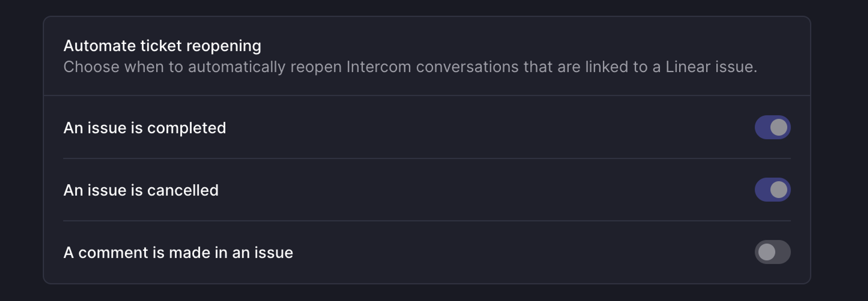Click the "An issue is completed" label

pyautogui.click(x=145, y=127)
